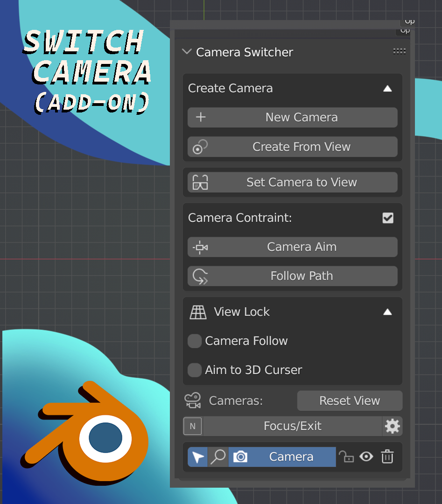Uncheck the Camera Contraint checkbox
Viewport: 442px width, 504px height.
[388, 218]
